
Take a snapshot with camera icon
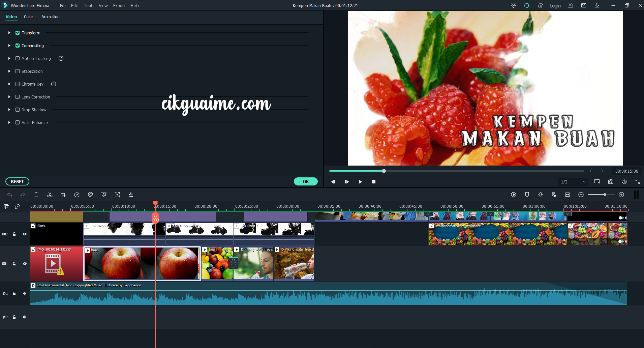click(610, 182)
